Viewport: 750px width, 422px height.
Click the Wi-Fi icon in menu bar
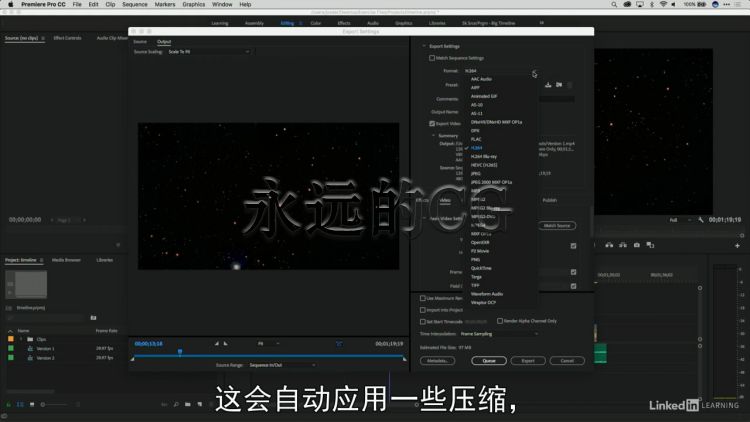pyautogui.click(x=663, y=4)
